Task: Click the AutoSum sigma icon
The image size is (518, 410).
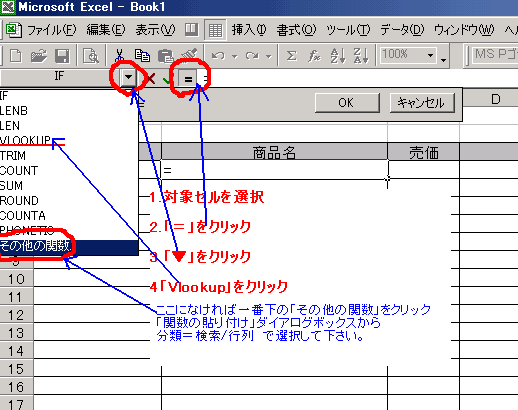Action: tap(291, 56)
